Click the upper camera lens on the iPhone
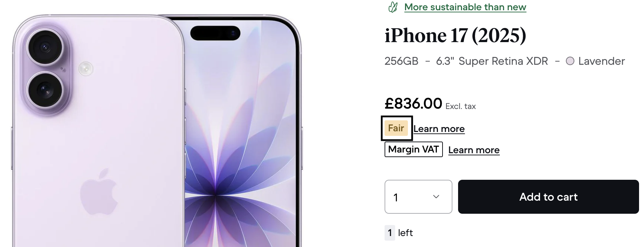644x247 pixels. [x=45, y=47]
